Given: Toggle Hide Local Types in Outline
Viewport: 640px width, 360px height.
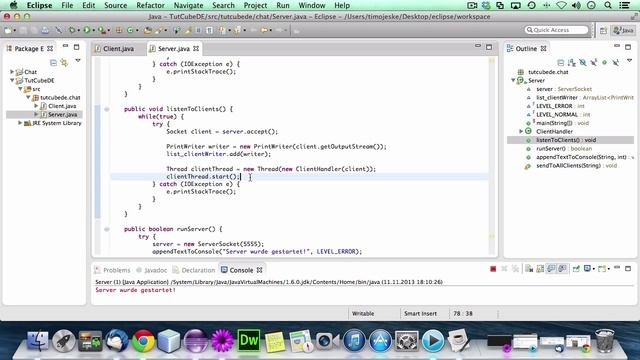Looking at the screenshot, I should click(x=616, y=62).
